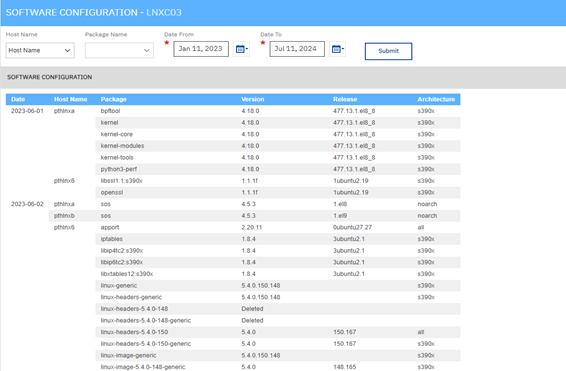Click the linux-headers-5.4.0-150 package cell
The height and width of the screenshot is (371, 566).
[134, 332]
